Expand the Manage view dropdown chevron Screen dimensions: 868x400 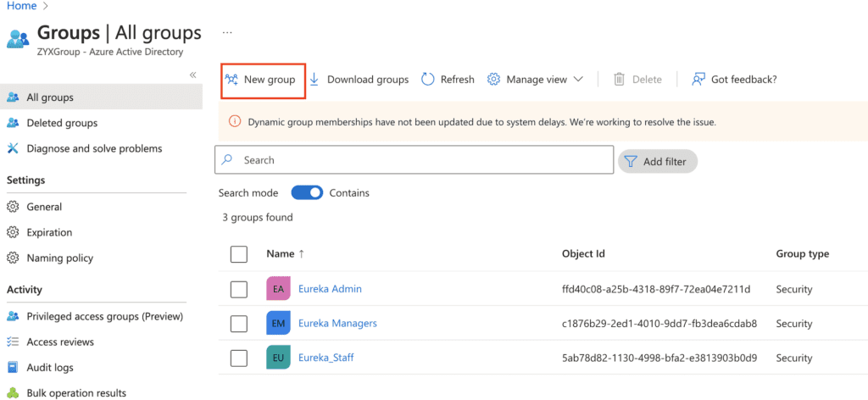tap(578, 79)
